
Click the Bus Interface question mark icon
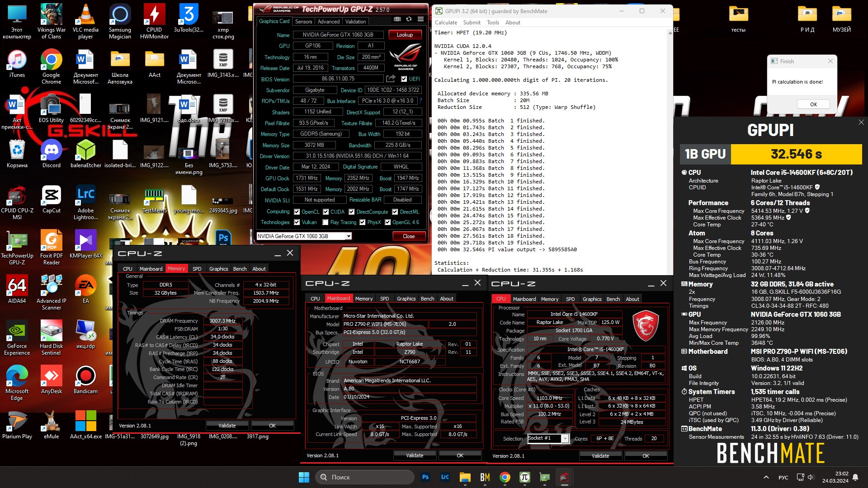tap(420, 101)
